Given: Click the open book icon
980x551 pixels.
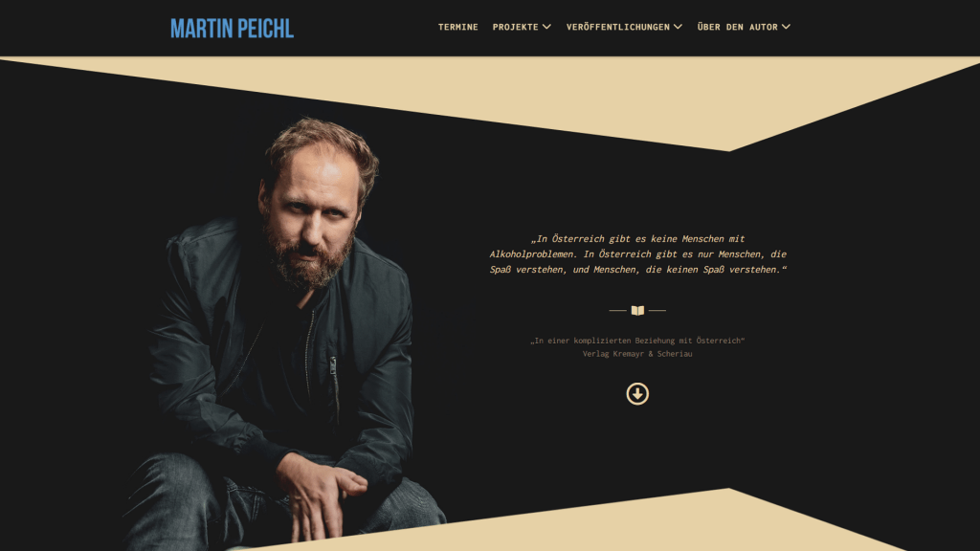Looking at the screenshot, I should [x=637, y=311].
